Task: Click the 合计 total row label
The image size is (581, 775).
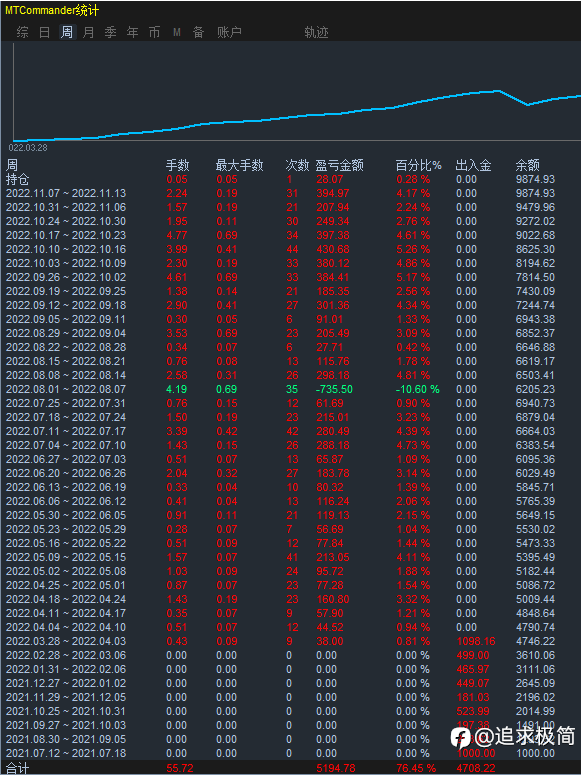Action: (17, 769)
